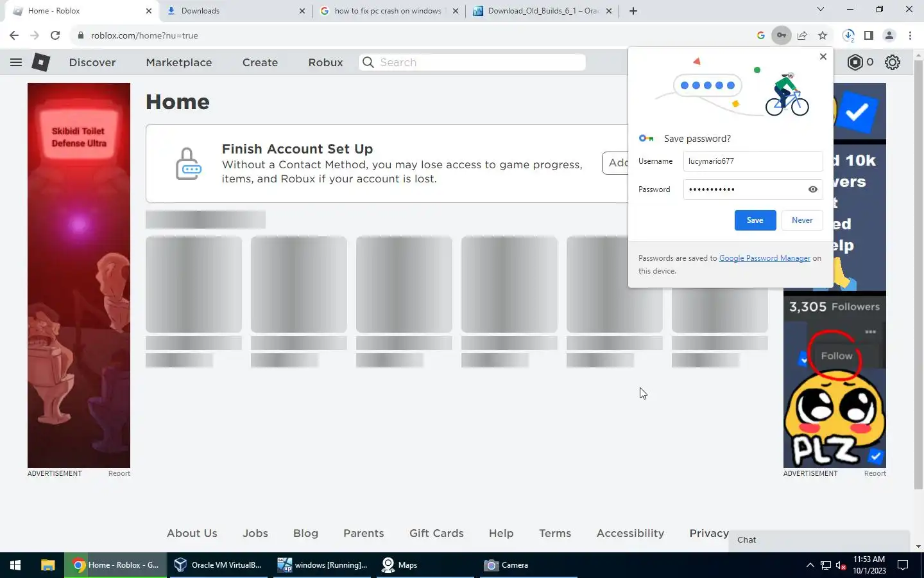The width and height of the screenshot is (924, 578).
Task: Open the Create menu
Action: click(260, 62)
